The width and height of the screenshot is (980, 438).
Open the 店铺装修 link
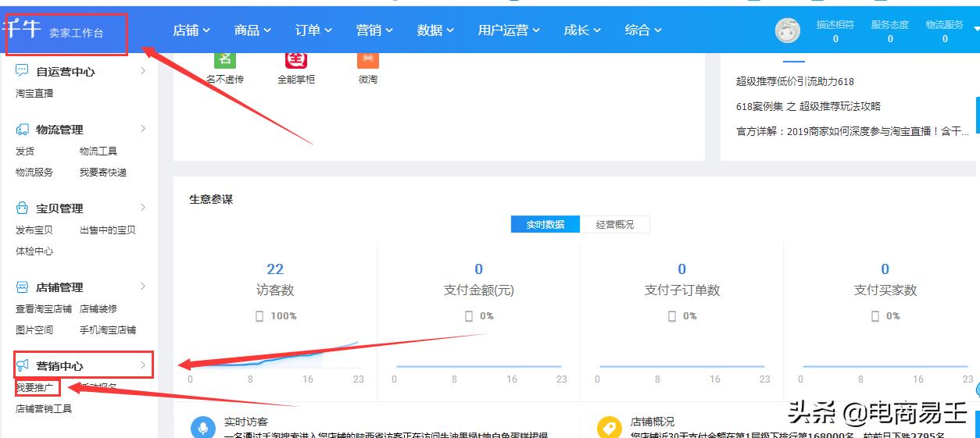98,308
